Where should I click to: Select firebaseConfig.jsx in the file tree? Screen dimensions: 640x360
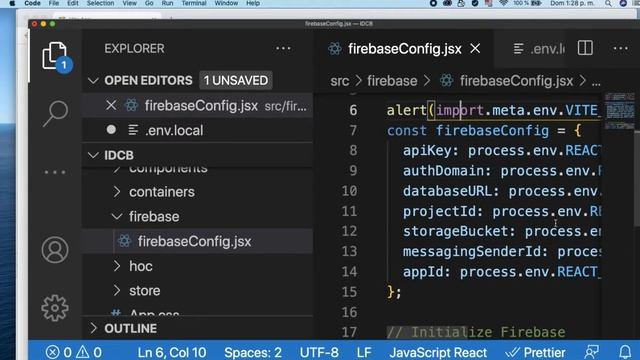coord(198,241)
